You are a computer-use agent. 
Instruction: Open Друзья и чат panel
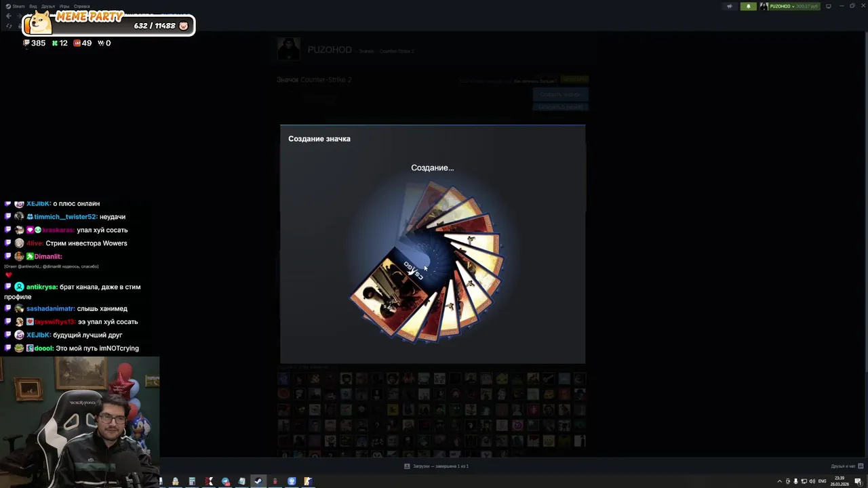pyautogui.click(x=848, y=466)
